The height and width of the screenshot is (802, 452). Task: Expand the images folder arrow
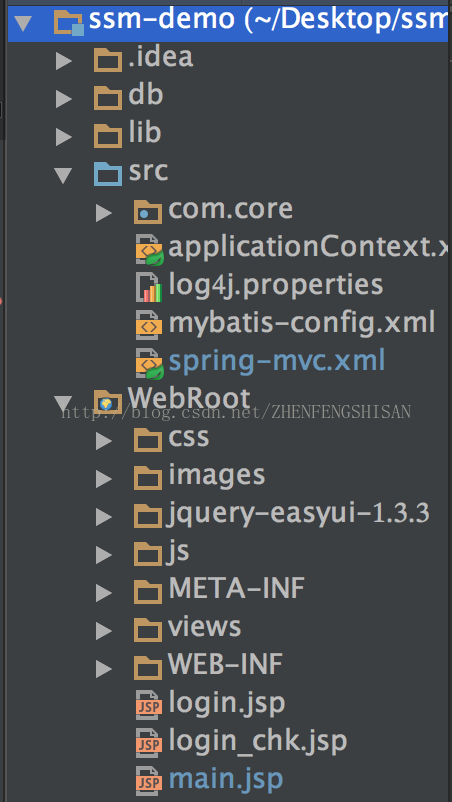tap(104, 479)
